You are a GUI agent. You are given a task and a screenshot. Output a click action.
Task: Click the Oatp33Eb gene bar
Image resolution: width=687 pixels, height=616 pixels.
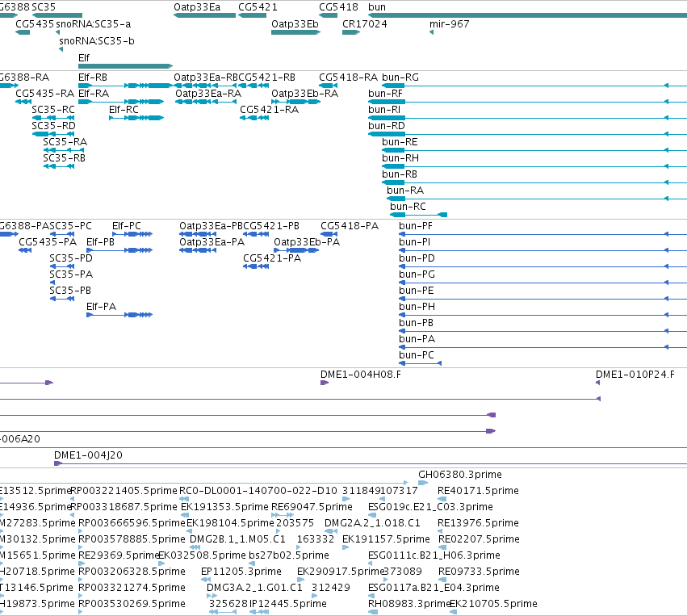click(296, 32)
